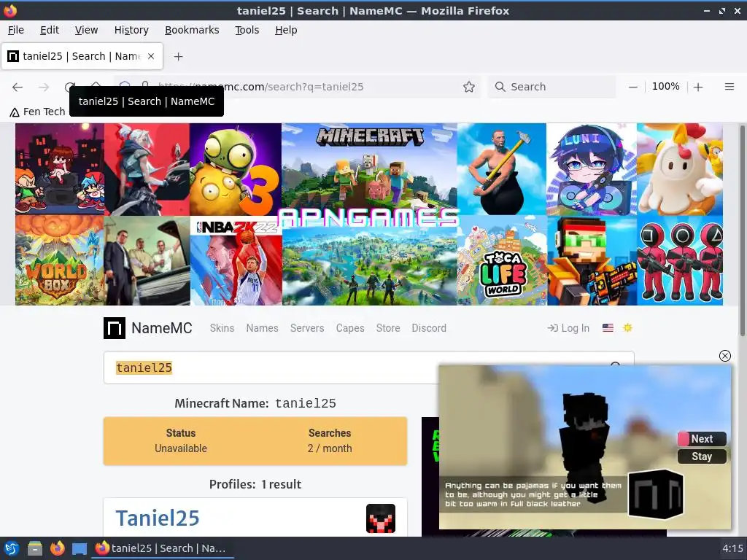Click the browser URL address bar

298,87
